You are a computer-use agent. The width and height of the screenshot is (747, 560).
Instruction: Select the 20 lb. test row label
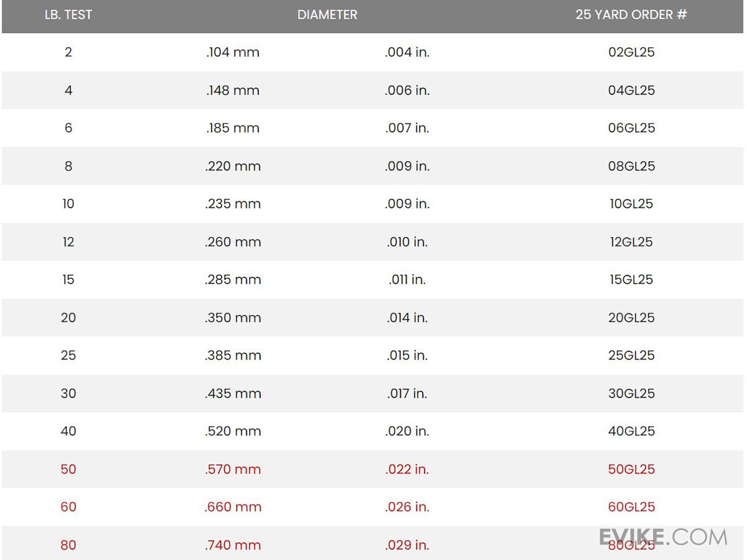pos(68,318)
